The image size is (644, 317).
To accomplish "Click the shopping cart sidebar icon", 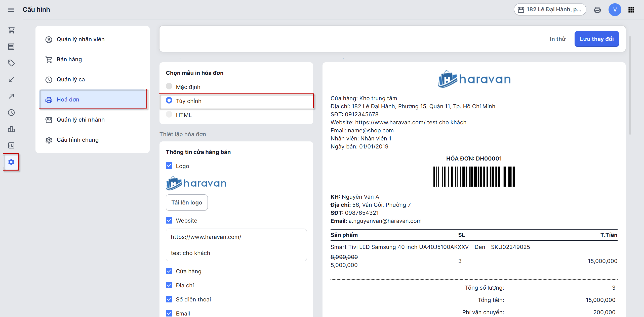I will pyautogui.click(x=11, y=30).
